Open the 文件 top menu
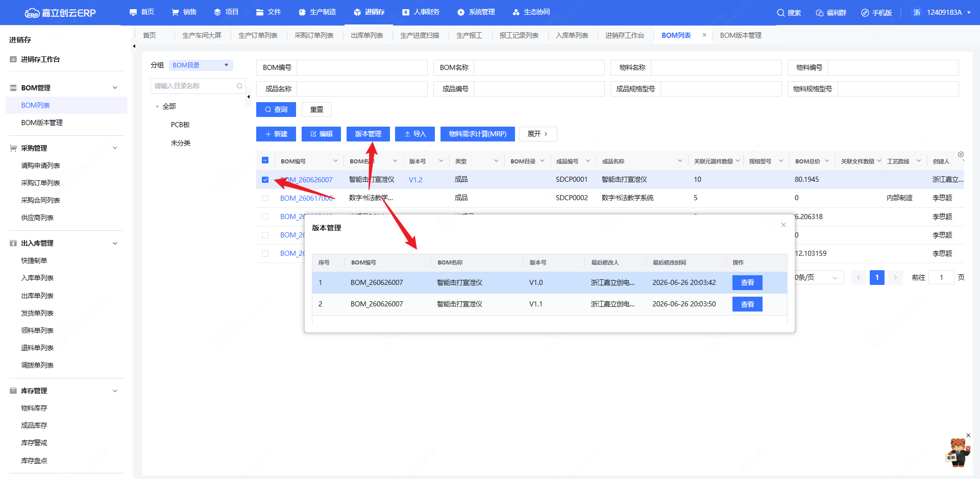This screenshot has width=980, height=479. [268, 12]
